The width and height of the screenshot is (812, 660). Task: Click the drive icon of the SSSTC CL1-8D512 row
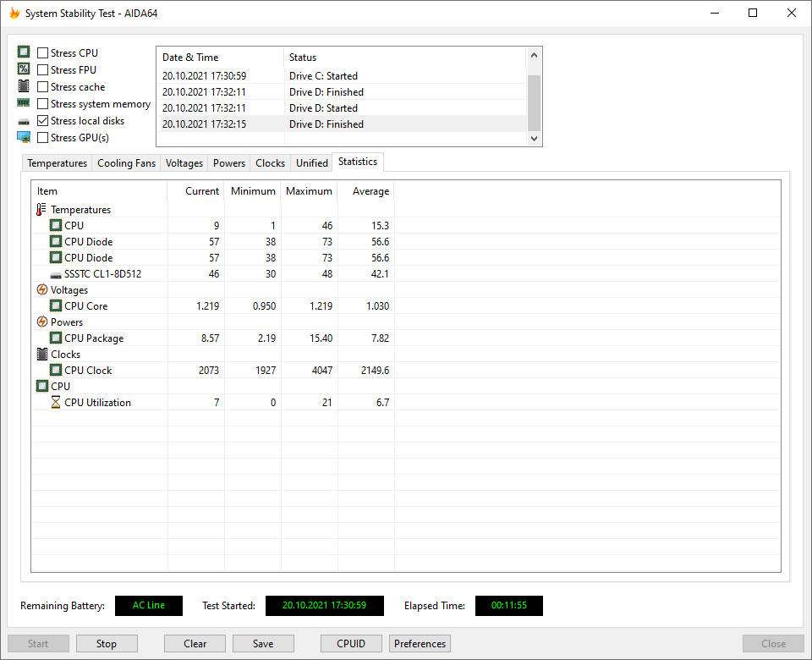pyautogui.click(x=56, y=275)
